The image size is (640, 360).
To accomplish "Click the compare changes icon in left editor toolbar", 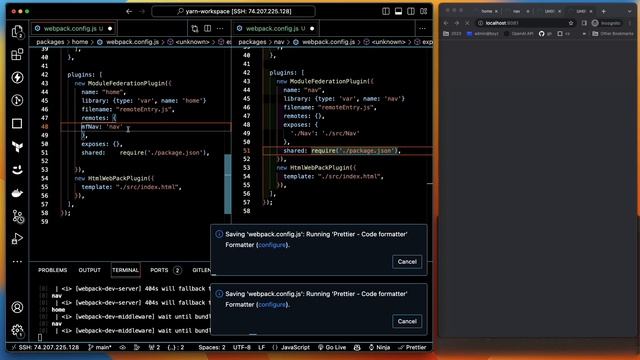I will click(195, 29).
